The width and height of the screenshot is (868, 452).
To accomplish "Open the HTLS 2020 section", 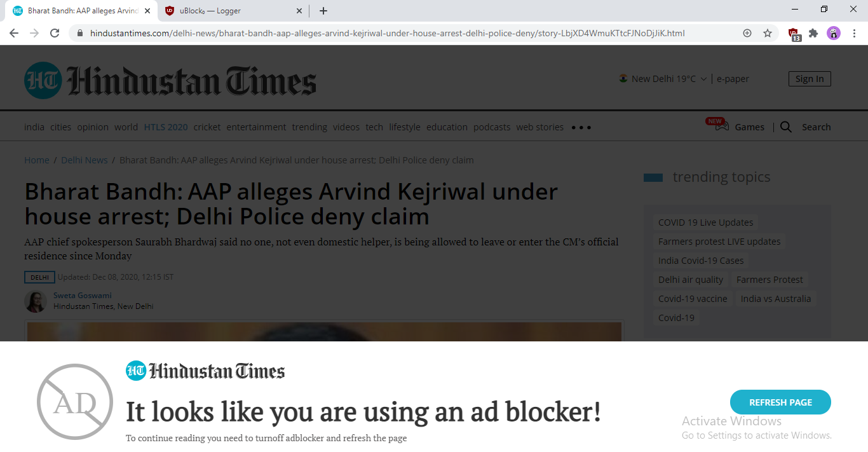I will (166, 127).
